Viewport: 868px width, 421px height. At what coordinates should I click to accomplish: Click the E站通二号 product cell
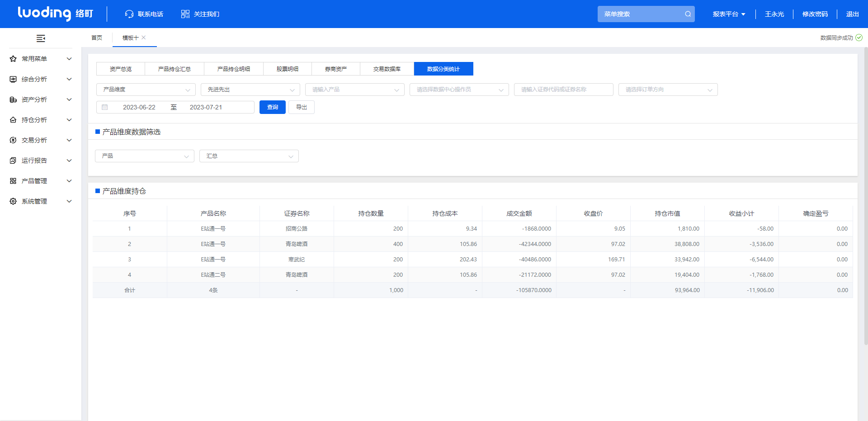[x=213, y=275]
